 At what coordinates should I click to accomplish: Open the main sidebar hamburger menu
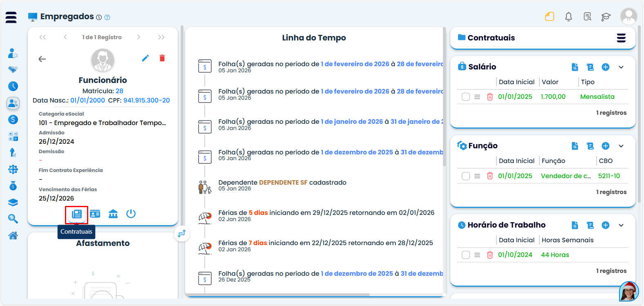pyautogui.click(x=11, y=17)
